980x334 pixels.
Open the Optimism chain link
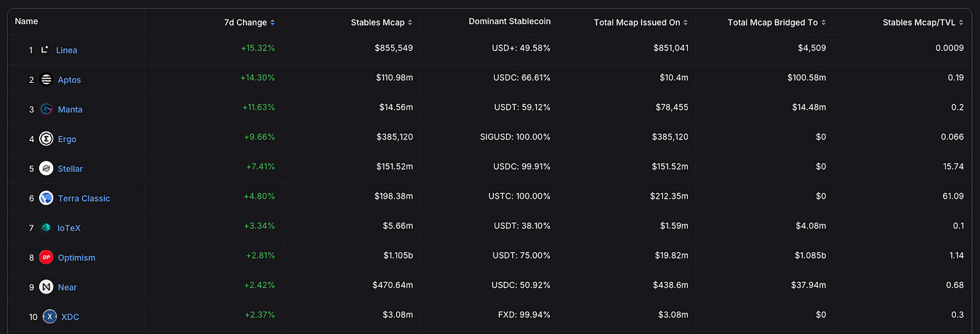coord(77,257)
